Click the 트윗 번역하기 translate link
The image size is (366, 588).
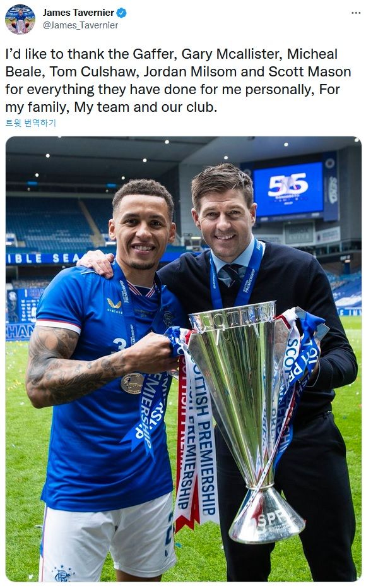pyautogui.click(x=31, y=123)
